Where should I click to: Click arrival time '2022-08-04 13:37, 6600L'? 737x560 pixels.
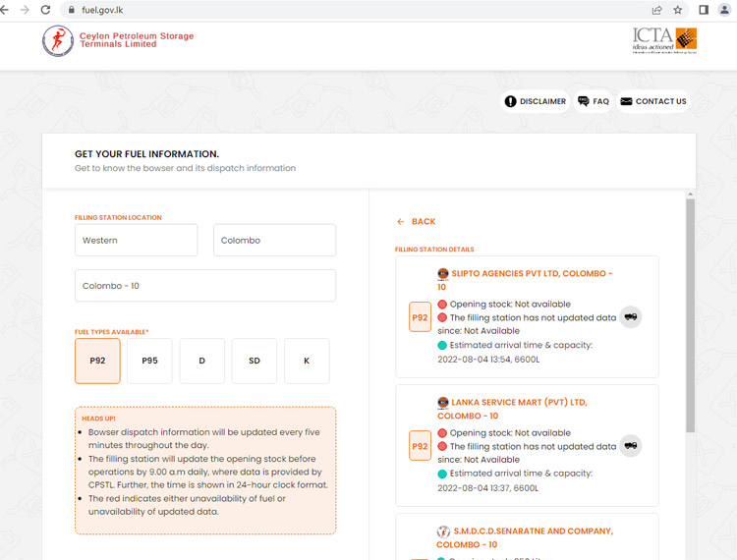click(x=487, y=488)
